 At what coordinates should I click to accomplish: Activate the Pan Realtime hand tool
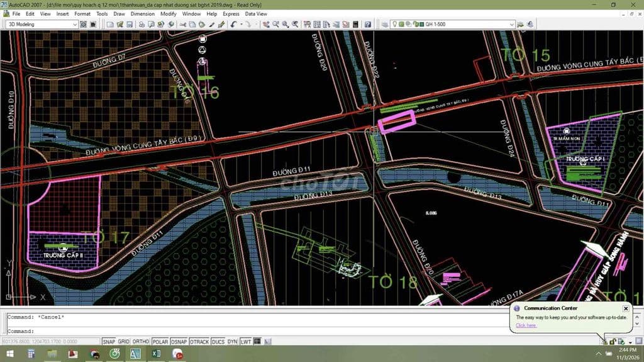pos(266,25)
